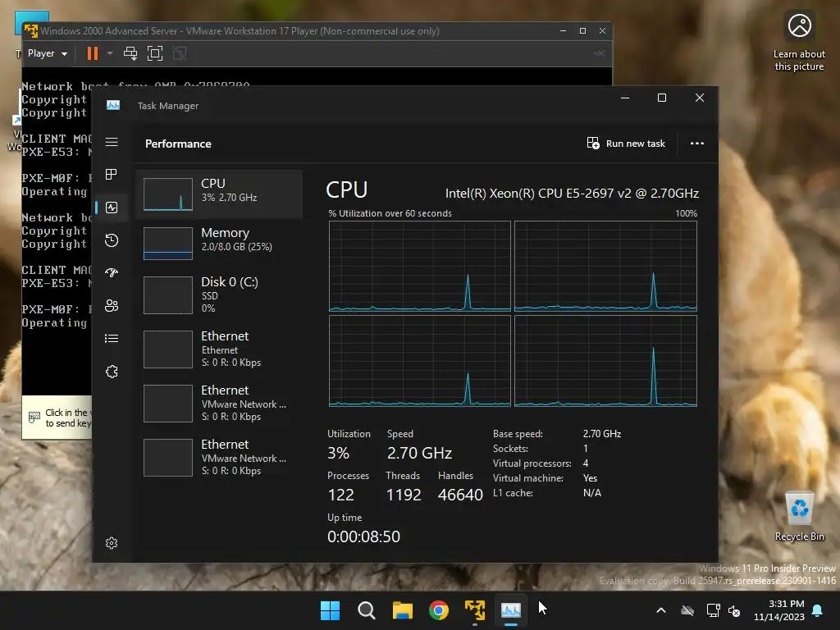Show hidden tray icons chevron
840x630 pixels.
pos(661,610)
